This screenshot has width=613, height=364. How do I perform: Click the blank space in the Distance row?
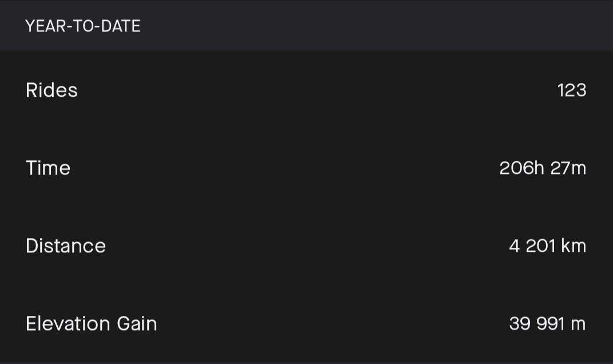305,246
